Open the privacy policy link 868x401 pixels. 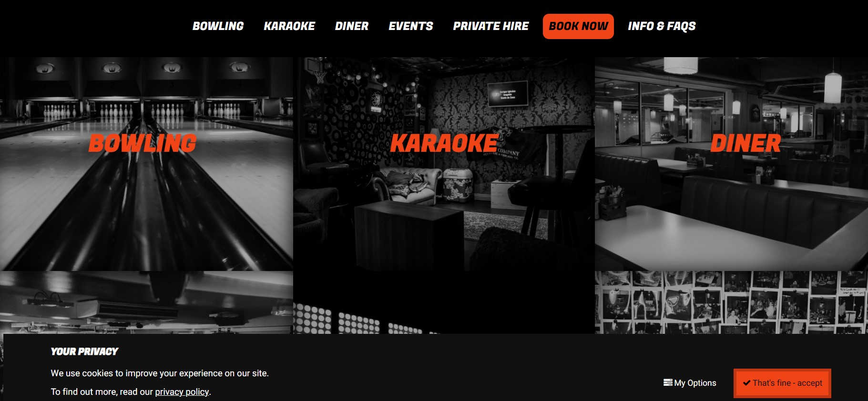point(182,392)
